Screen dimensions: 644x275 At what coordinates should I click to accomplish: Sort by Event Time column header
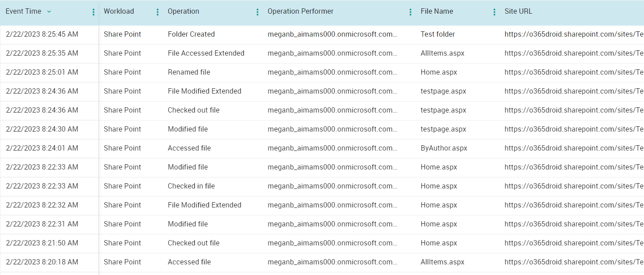(x=23, y=11)
